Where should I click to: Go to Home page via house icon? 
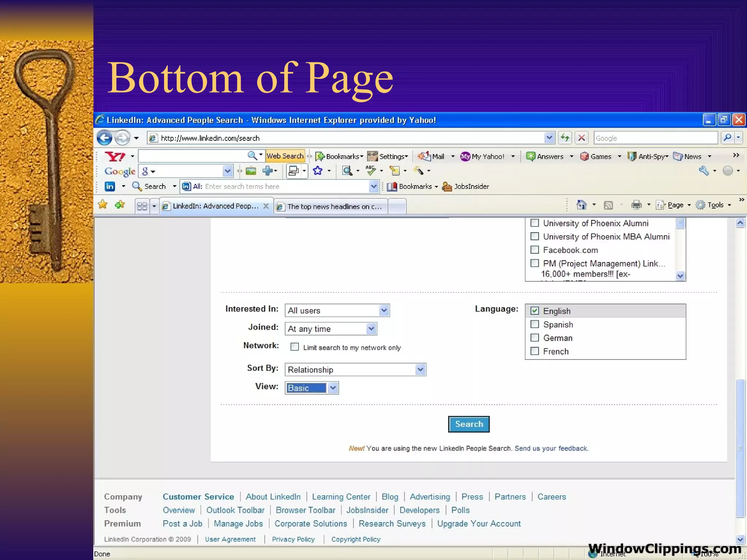point(581,205)
